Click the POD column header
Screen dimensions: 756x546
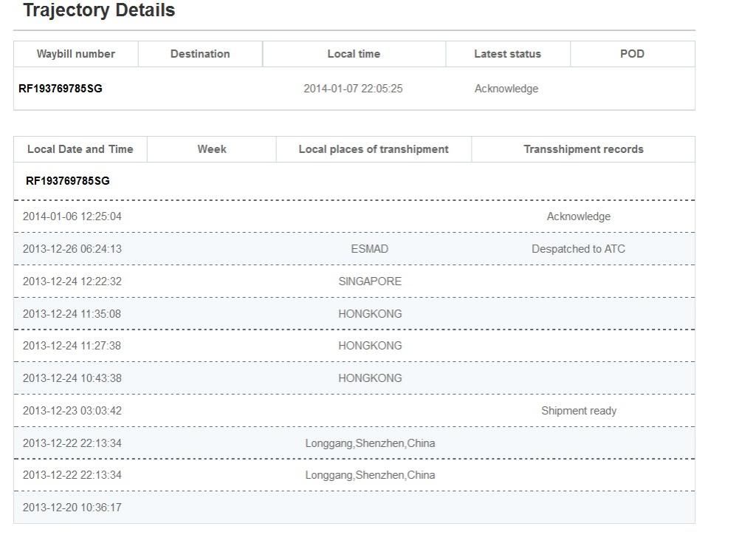click(632, 54)
